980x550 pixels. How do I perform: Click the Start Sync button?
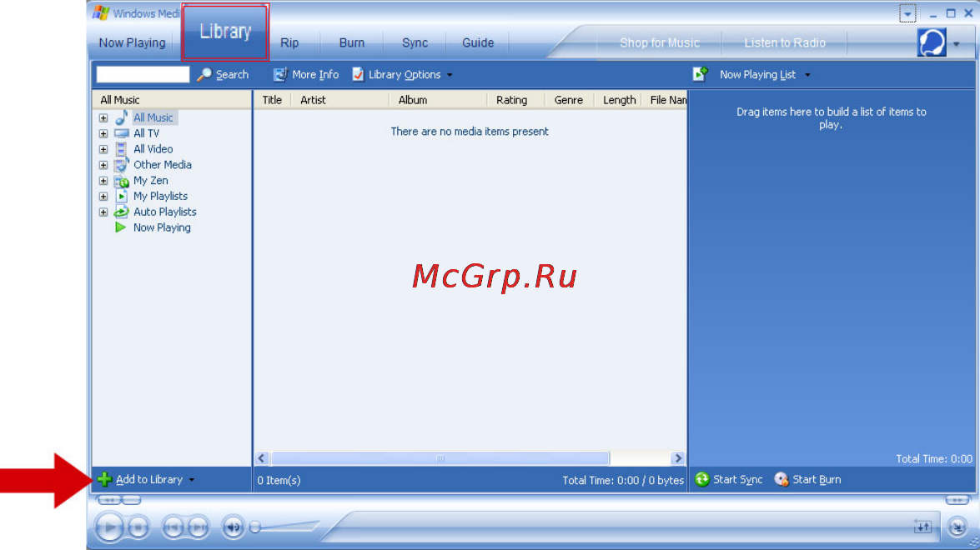point(729,479)
